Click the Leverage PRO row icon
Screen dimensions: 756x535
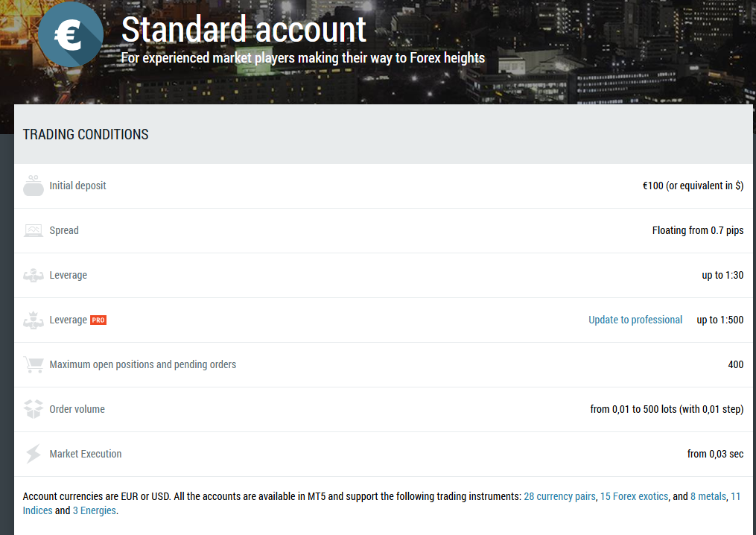34,320
